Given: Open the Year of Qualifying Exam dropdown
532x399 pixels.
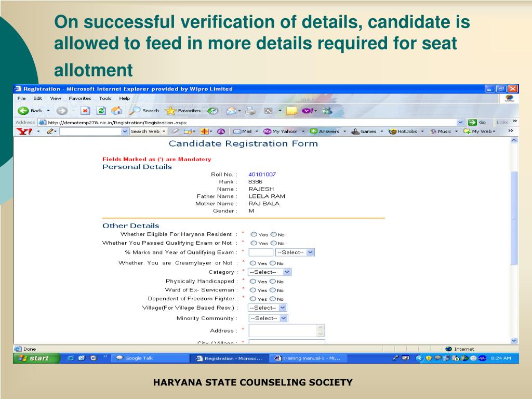Looking at the screenshot, I should point(295,252).
